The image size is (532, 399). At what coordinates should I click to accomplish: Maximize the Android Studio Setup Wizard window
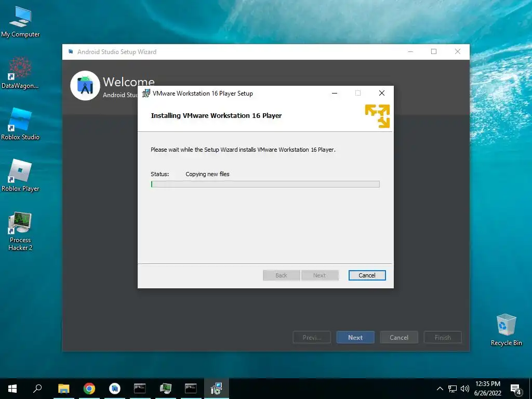click(434, 51)
